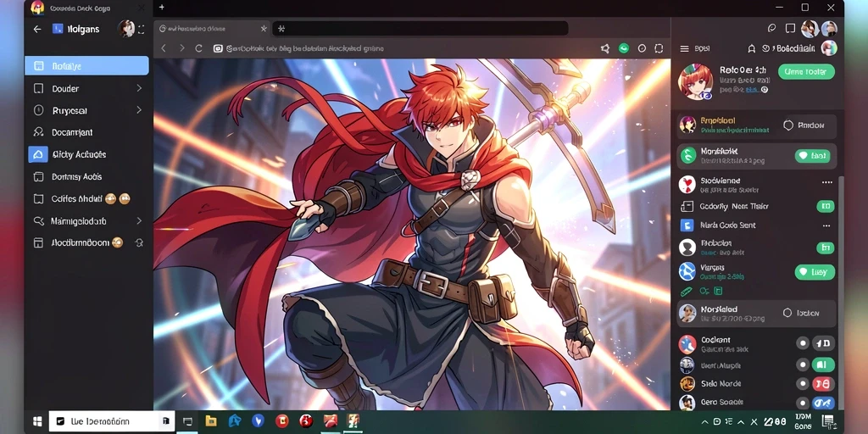Image resolution: width=868 pixels, height=434 pixels.
Task: Click the notification bell in right panel header
Action: pyautogui.click(x=751, y=48)
